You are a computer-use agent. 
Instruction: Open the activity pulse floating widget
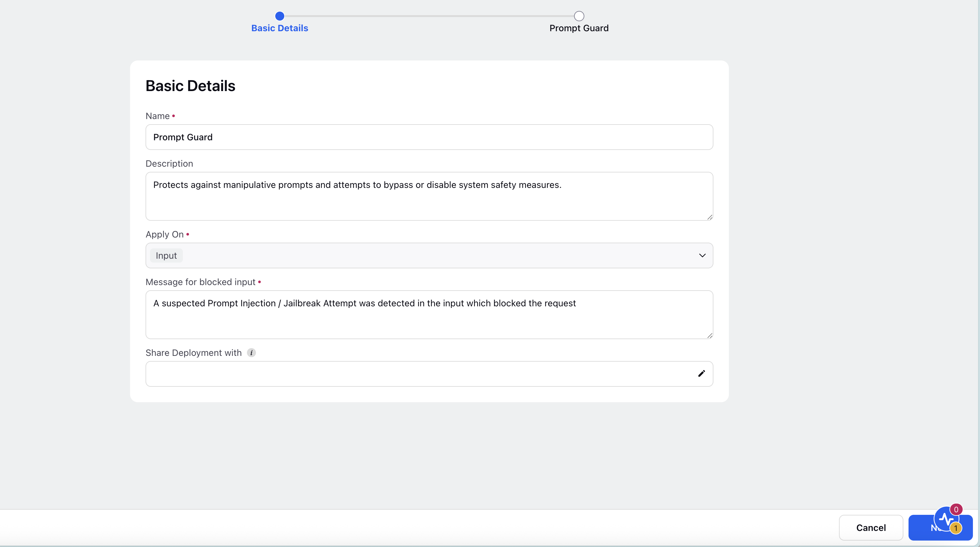[946, 519]
